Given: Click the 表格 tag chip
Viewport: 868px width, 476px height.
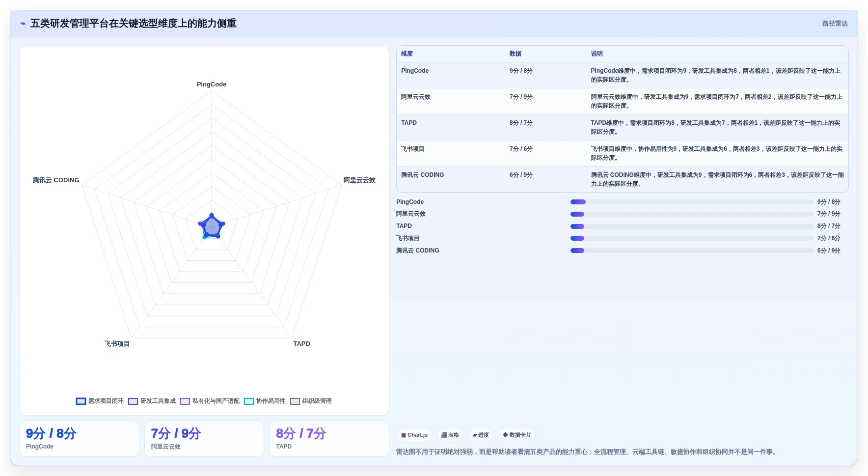Looking at the screenshot, I should tap(450, 435).
